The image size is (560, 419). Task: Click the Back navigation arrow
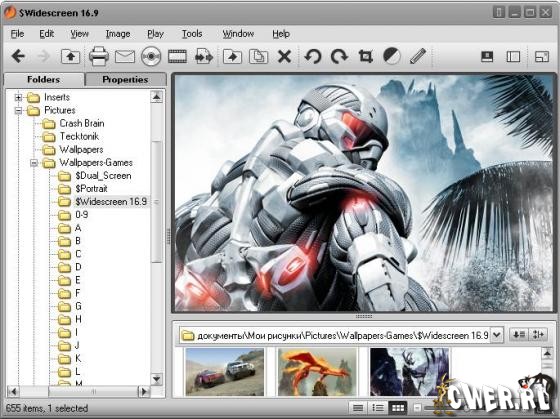[18, 56]
